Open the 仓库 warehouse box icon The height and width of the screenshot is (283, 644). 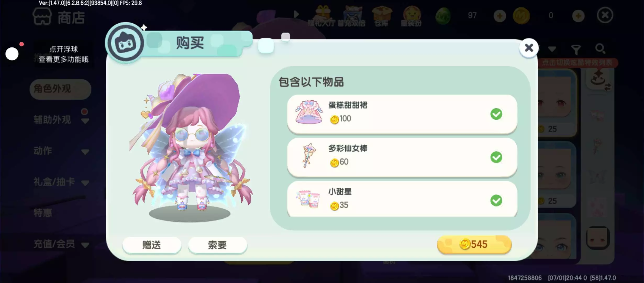pos(382,16)
